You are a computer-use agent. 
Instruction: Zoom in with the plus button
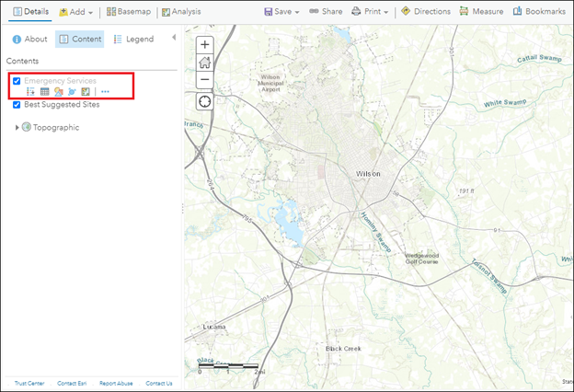pos(205,45)
